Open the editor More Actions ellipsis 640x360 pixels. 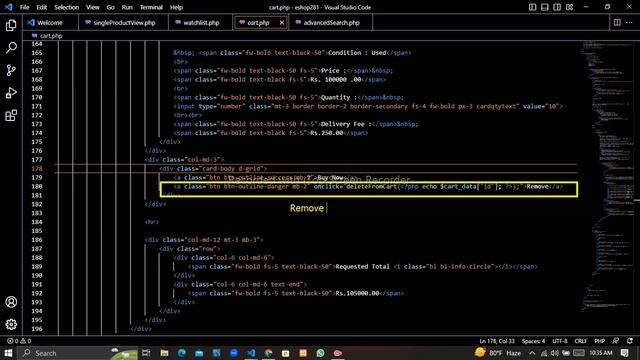pos(629,22)
